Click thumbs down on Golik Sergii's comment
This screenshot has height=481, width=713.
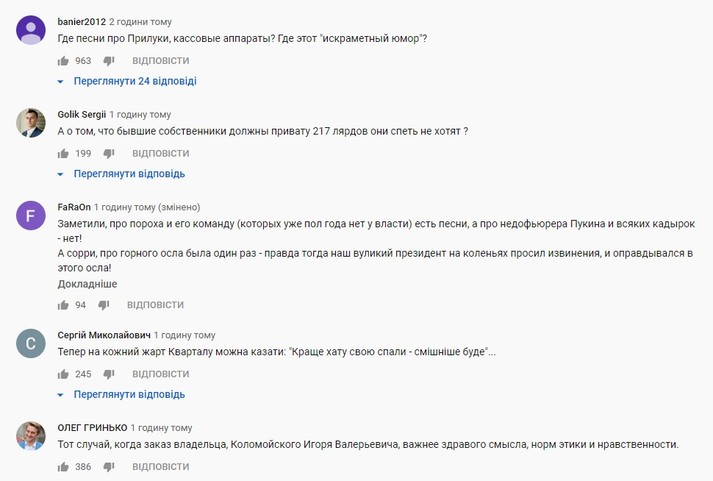109,154
